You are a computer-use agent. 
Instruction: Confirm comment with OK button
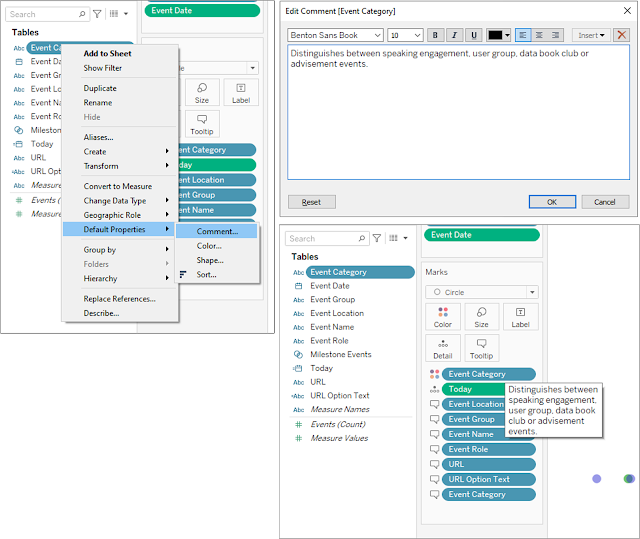552,202
